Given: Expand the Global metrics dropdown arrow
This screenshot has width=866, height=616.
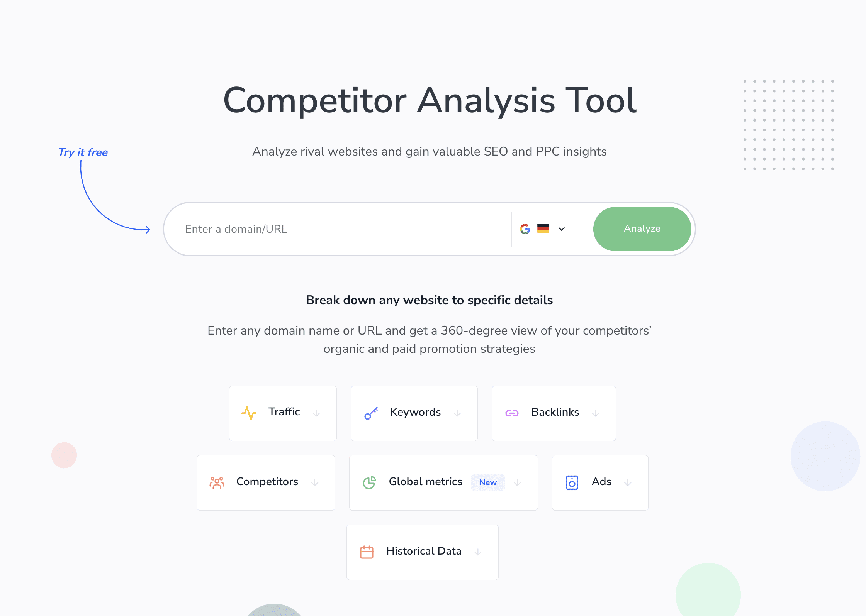Looking at the screenshot, I should pyautogui.click(x=518, y=481).
